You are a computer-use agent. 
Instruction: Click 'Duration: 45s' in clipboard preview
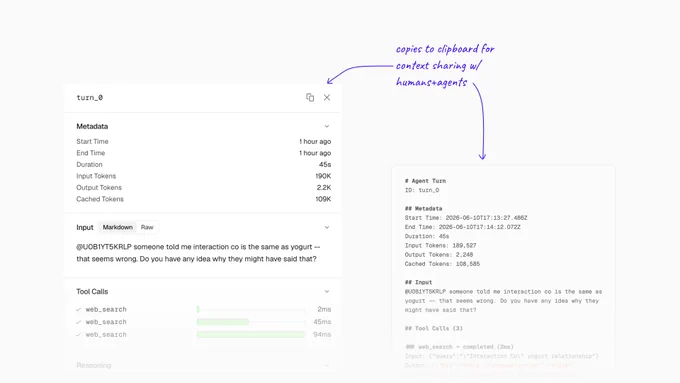[427, 236]
